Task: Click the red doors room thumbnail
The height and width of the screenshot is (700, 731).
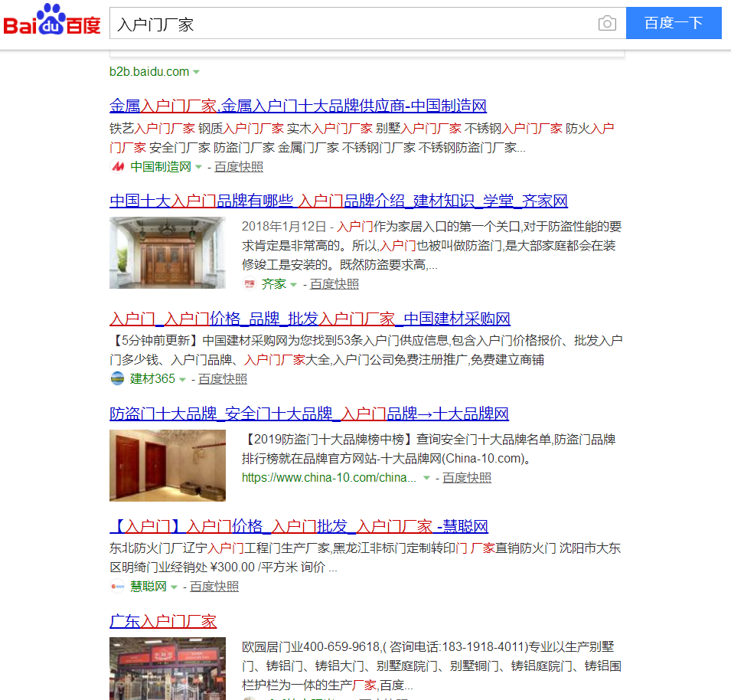Action: 168,466
